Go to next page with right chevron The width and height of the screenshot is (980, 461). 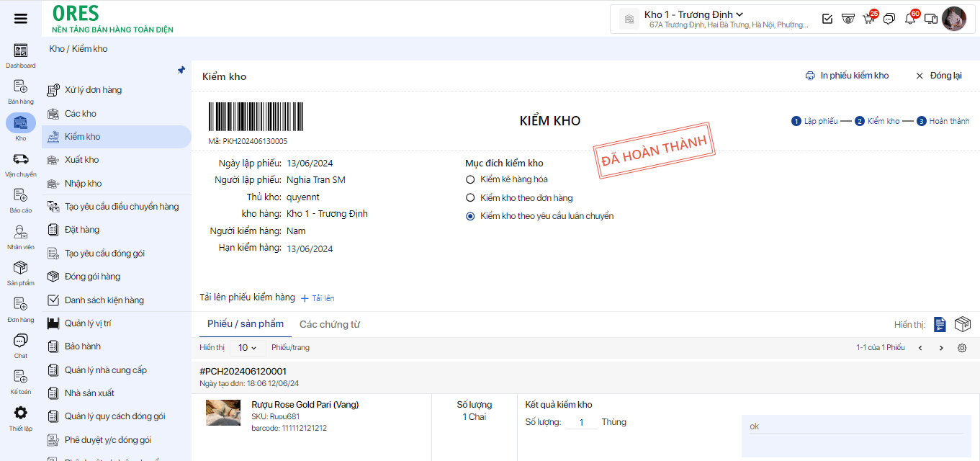941,348
